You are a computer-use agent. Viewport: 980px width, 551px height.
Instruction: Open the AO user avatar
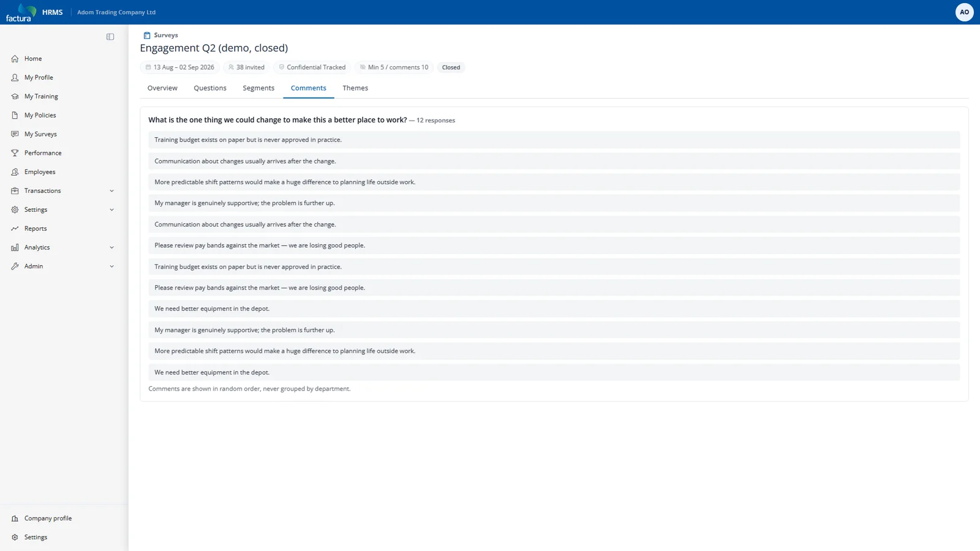tap(964, 12)
